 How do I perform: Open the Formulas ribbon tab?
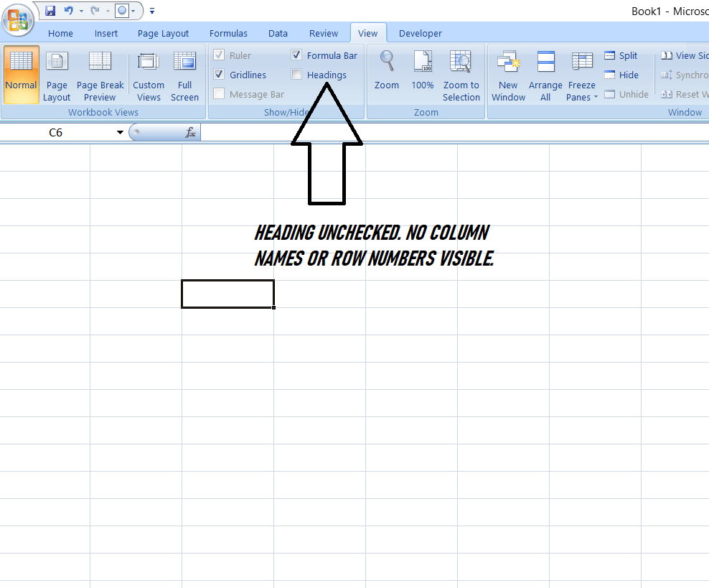[228, 33]
